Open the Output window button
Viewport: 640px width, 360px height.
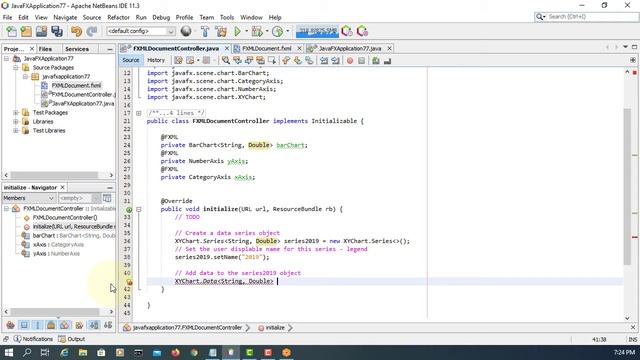(72, 339)
